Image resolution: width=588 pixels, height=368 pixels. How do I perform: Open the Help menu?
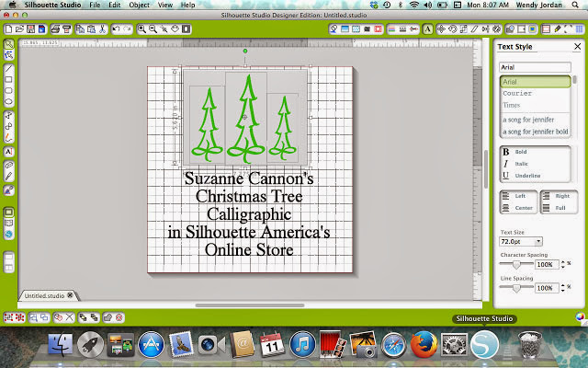[187, 5]
